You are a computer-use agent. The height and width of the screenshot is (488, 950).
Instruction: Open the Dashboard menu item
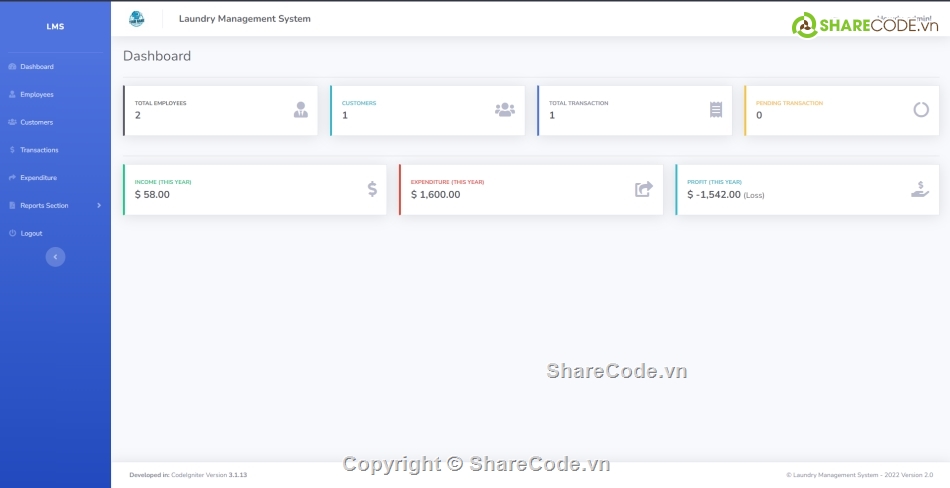pos(55,67)
